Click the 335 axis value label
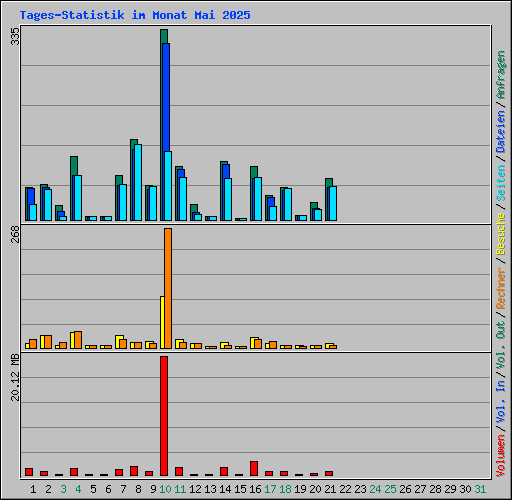The width and height of the screenshot is (512, 500). 15,36
